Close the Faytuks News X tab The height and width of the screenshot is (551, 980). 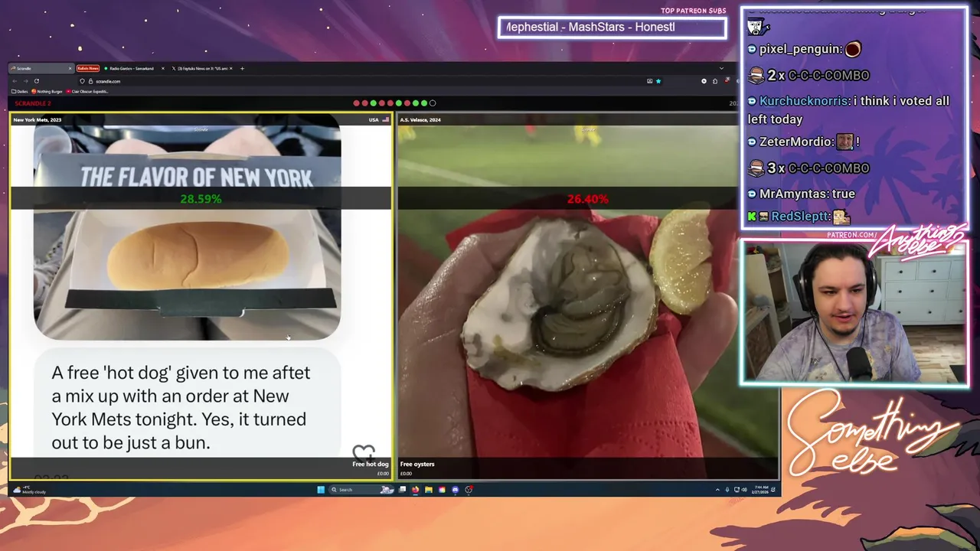(230, 68)
